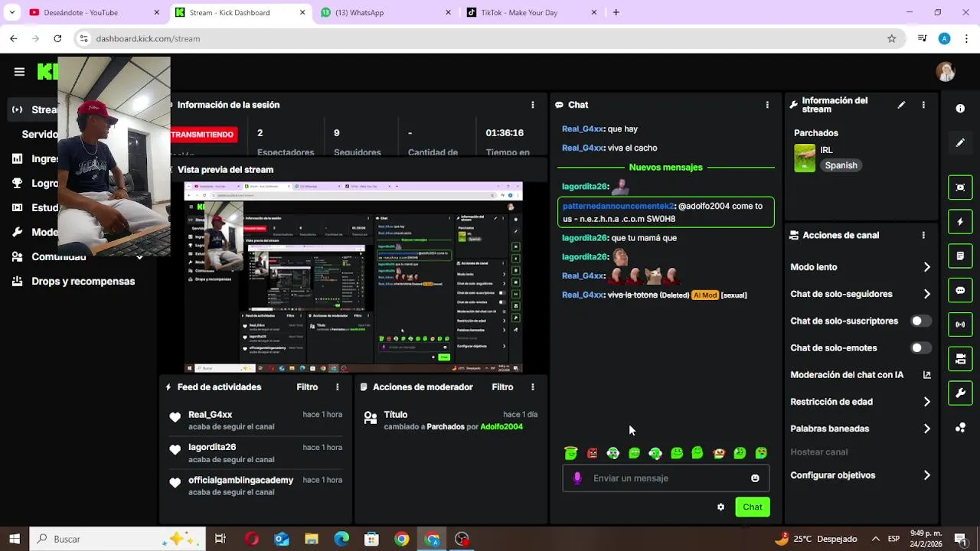Open new browser tab plus button
Screen dimensions: 980x551
(616, 12)
